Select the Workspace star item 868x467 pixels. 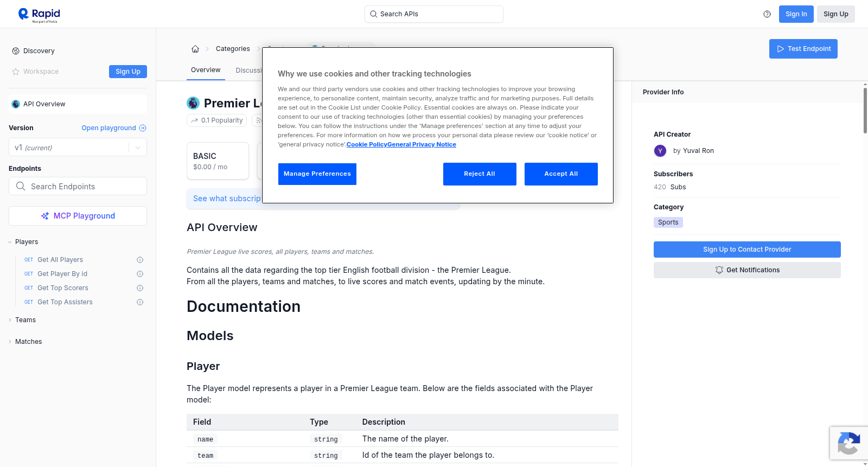(x=35, y=72)
